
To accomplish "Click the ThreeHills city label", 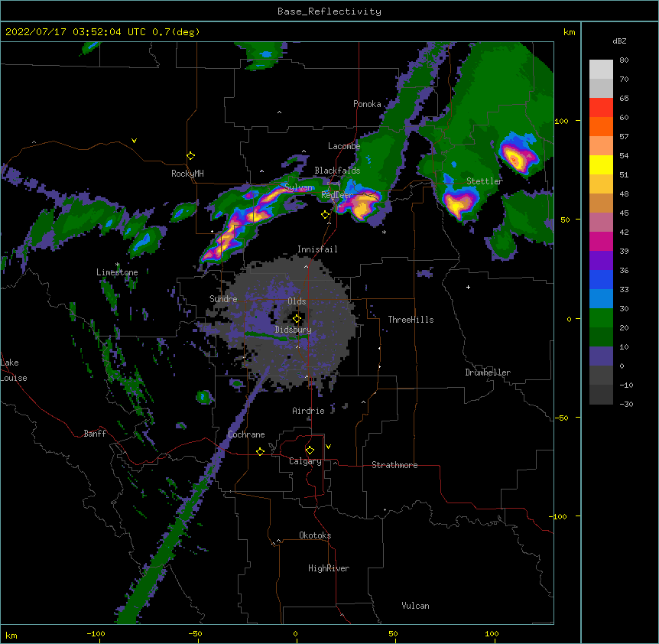I will coord(411,320).
